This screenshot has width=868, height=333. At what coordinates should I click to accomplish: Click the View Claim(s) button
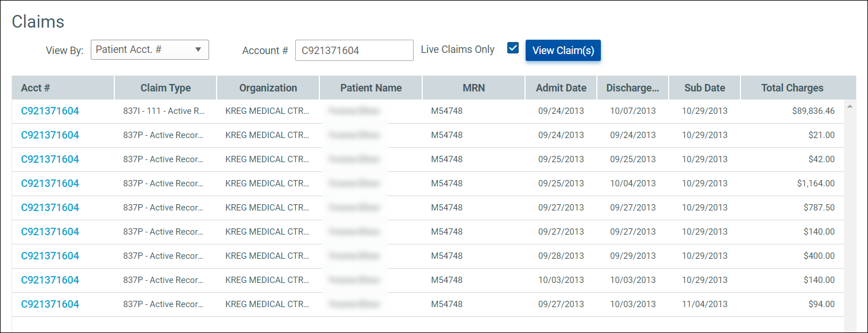(563, 50)
